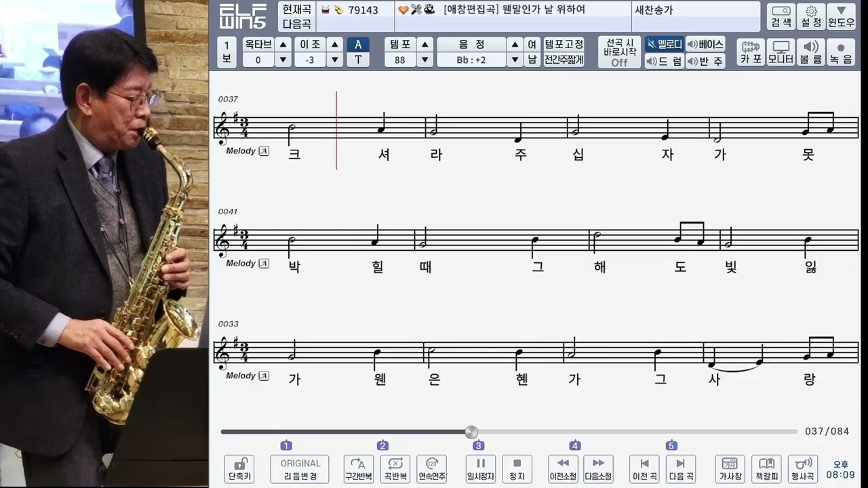
Task: Select 남 male key
Action: coord(532,60)
